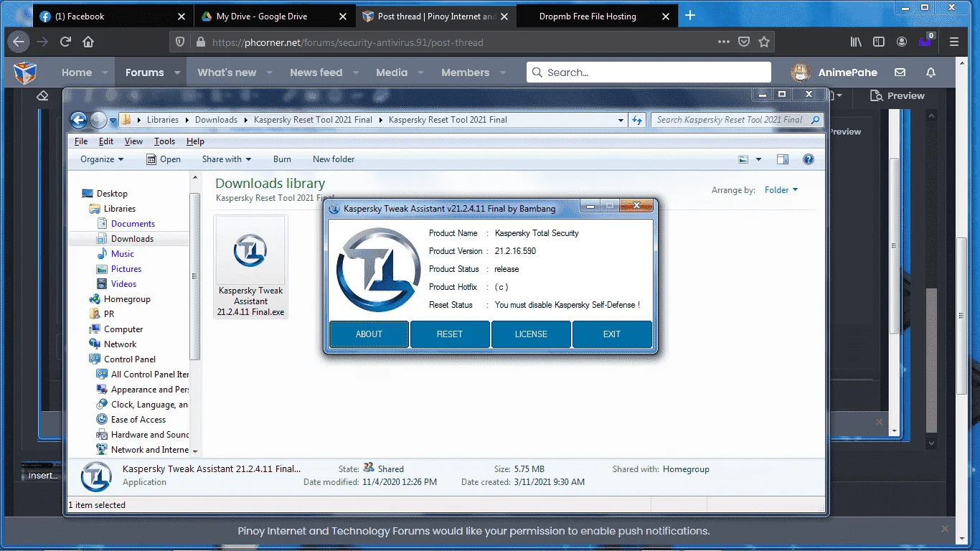Open the Explorer address bar history dropdown
Screen dimensions: 980x551
tap(621, 120)
